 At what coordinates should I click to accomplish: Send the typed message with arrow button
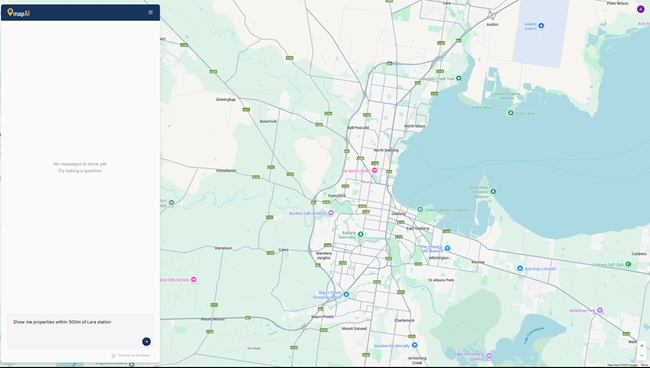tap(146, 341)
